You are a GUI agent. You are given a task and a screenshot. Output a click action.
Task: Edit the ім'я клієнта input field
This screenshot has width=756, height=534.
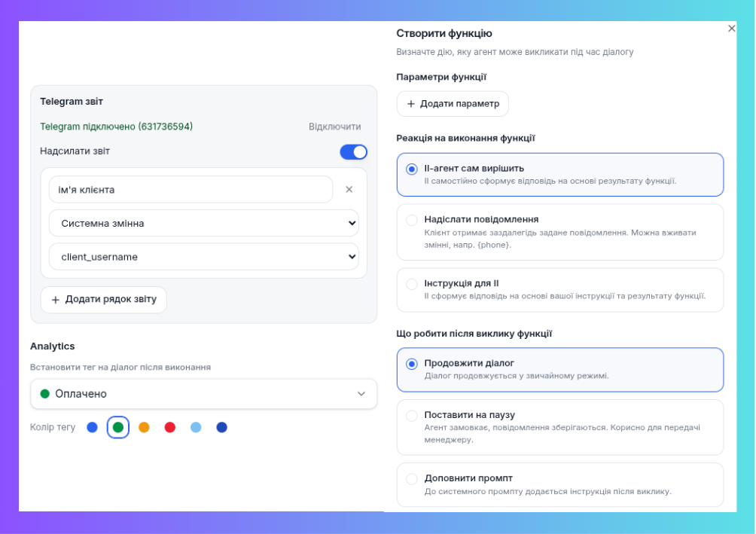[x=191, y=190]
